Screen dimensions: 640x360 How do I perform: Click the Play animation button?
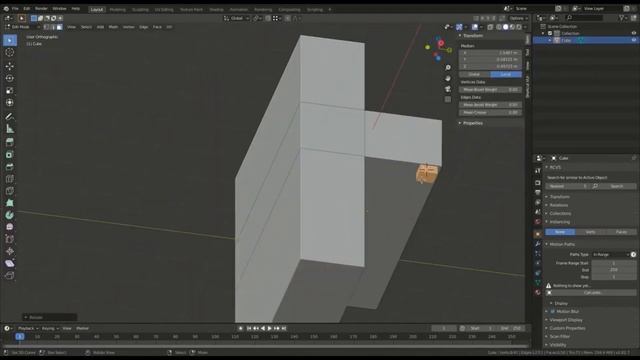(x=269, y=328)
